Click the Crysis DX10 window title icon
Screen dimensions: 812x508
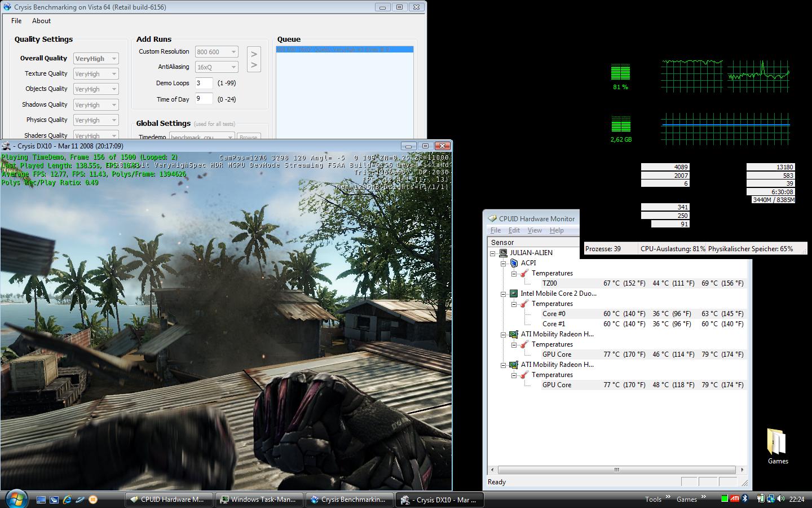[7, 146]
